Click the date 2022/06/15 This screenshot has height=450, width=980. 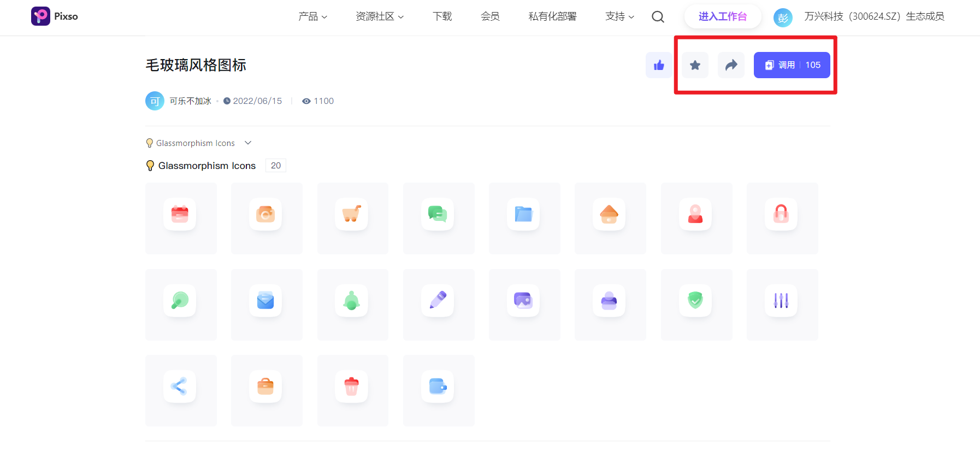pyautogui.click(x=257, y=101)
